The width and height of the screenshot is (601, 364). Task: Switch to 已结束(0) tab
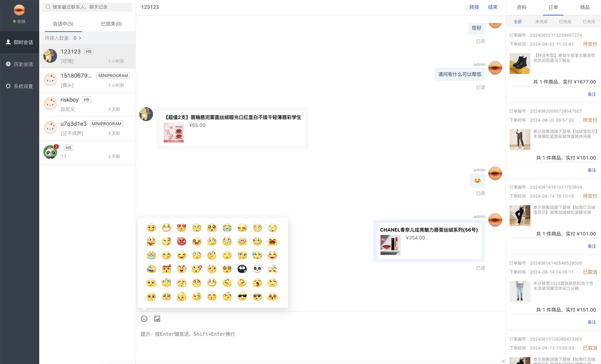[111, 24]
